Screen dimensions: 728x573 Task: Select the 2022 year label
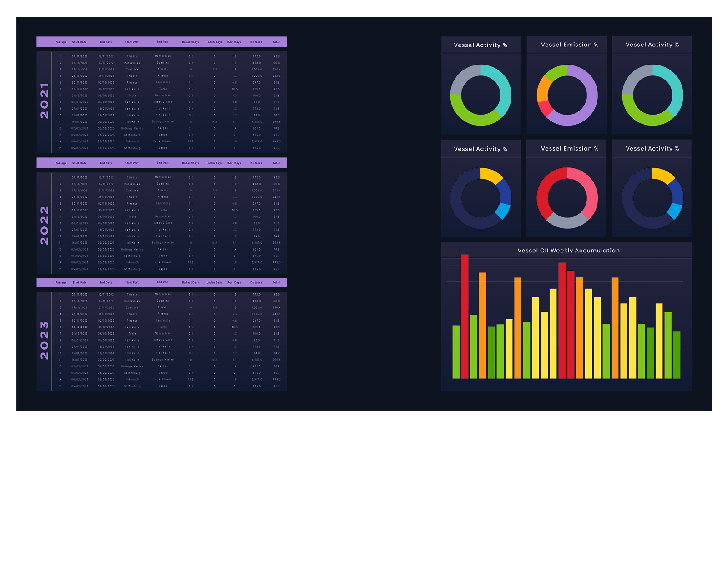pos(44,226)
